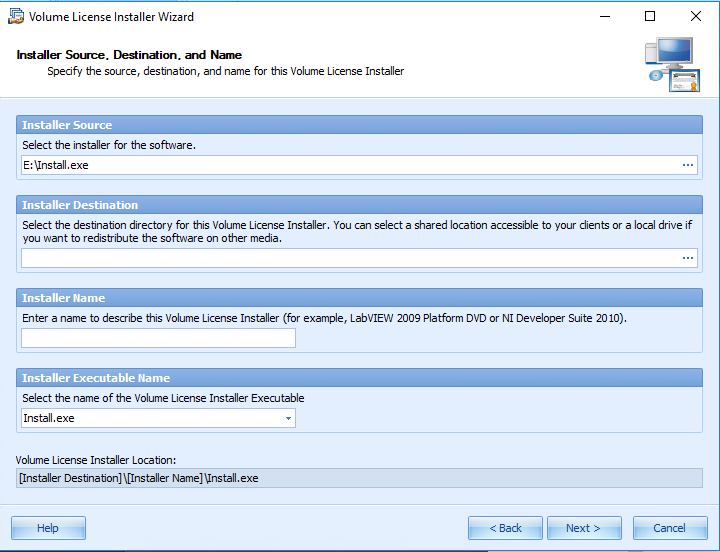Viewport: 720px width, 552px height.
Task: Click the Installer Source path field
Action: (x=350, y=165)
